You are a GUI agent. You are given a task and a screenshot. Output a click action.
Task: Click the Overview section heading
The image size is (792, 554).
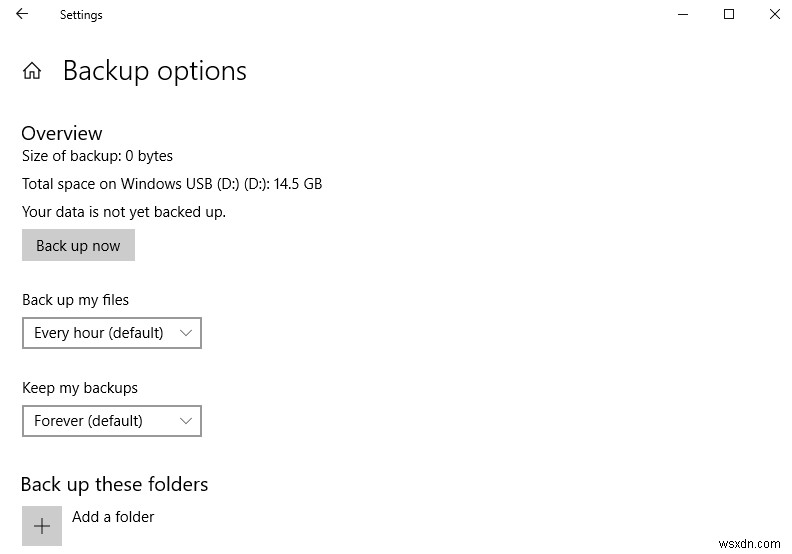pos(62,133)
